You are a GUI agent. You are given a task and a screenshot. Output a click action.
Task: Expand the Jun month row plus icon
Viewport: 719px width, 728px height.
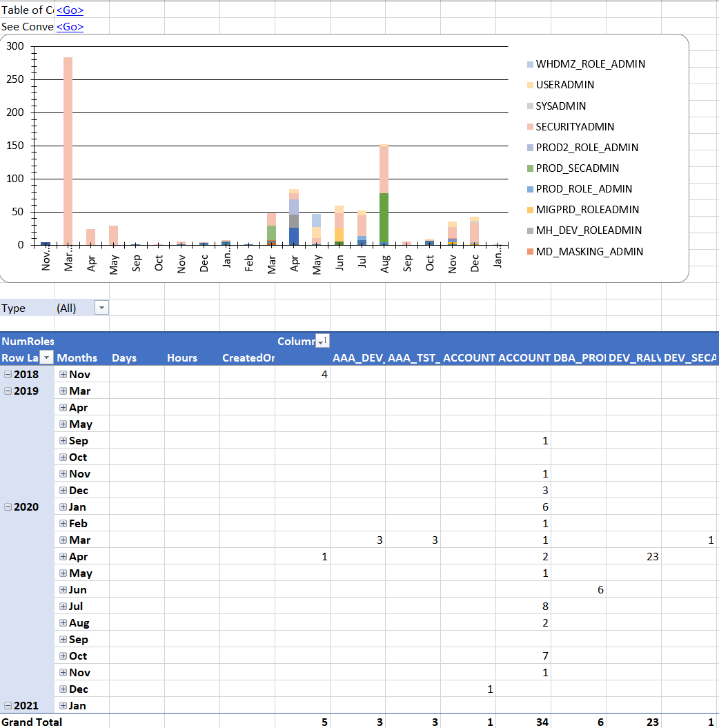tap(63, 590)
